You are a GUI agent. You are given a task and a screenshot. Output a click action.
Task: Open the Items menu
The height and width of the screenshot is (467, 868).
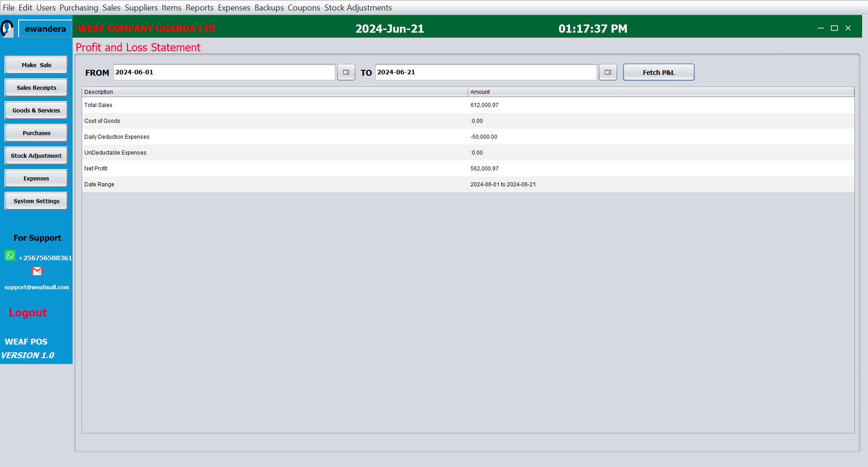tap(172, 8)
